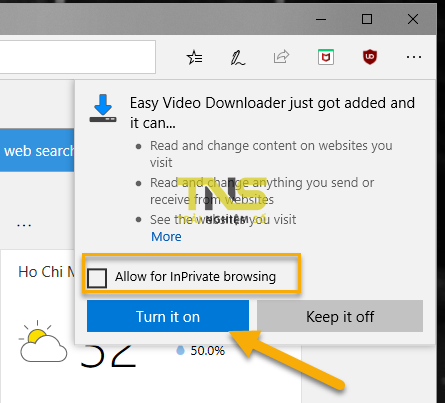Select the Add notes pen icon
The width and height of the screenshot is (445, 403).
click(x=238, y=57)
